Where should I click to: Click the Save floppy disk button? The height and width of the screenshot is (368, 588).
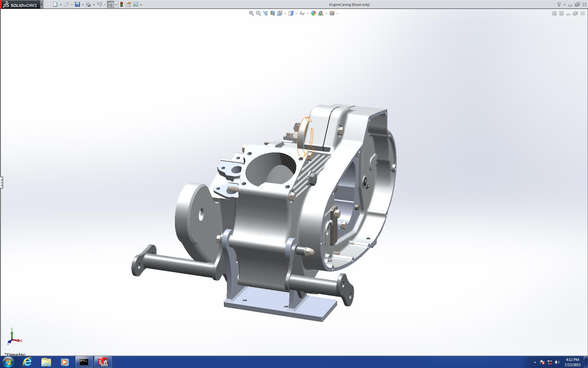pos(77,4)
